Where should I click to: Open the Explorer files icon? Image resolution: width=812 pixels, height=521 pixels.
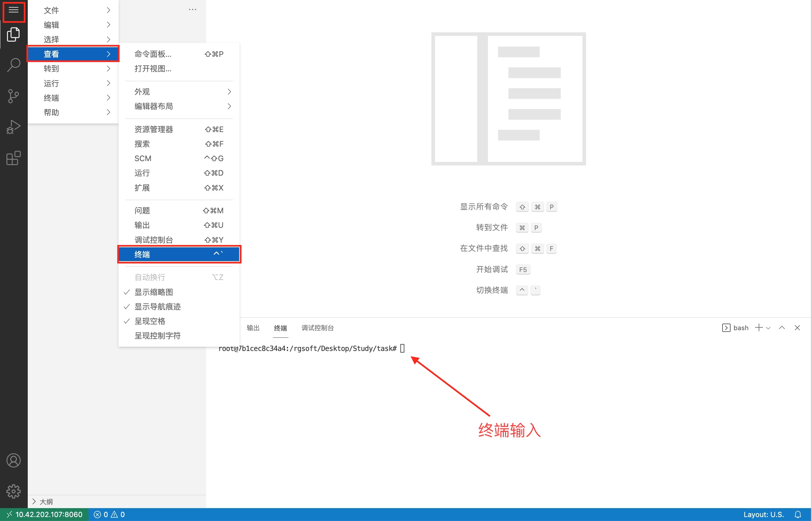click(14, 35)
